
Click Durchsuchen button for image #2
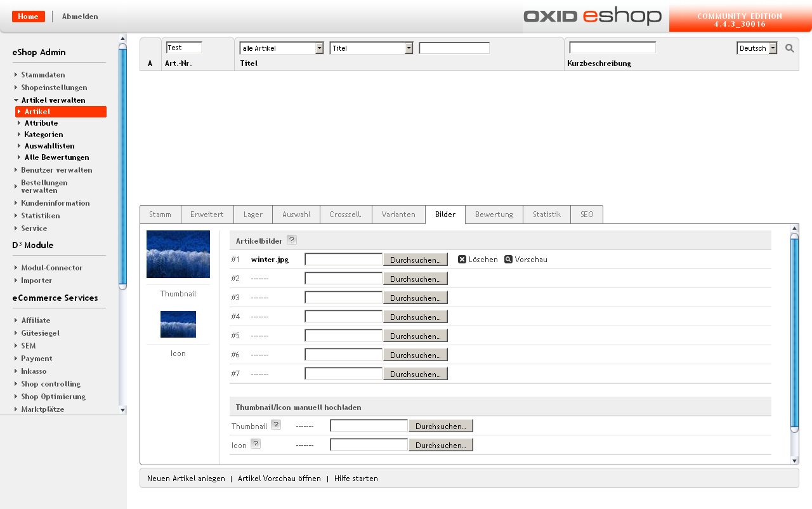(x=415, y=279)
